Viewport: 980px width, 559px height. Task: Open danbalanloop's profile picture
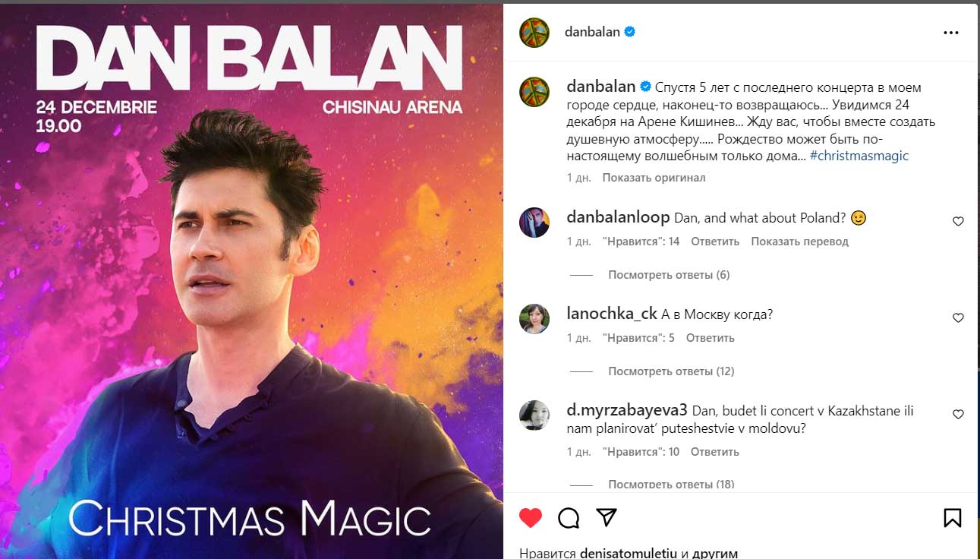point(534,223)
